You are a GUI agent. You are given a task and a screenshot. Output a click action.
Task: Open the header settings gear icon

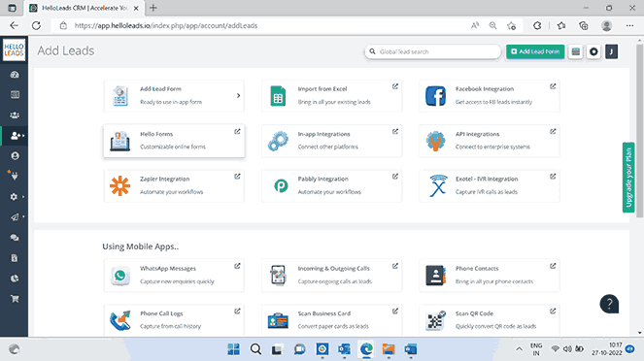[x=593, y=51]
